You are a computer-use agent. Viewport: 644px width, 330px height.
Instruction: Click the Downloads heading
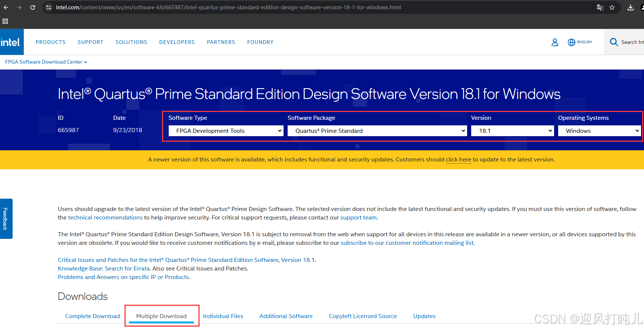tap(82, 297)
